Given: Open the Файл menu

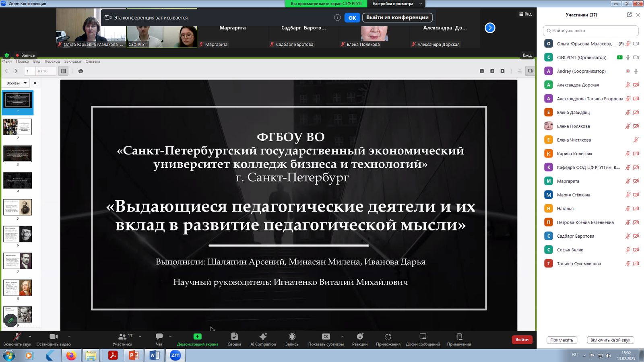Looking at the screenshot, I should [x=7, y=62].
